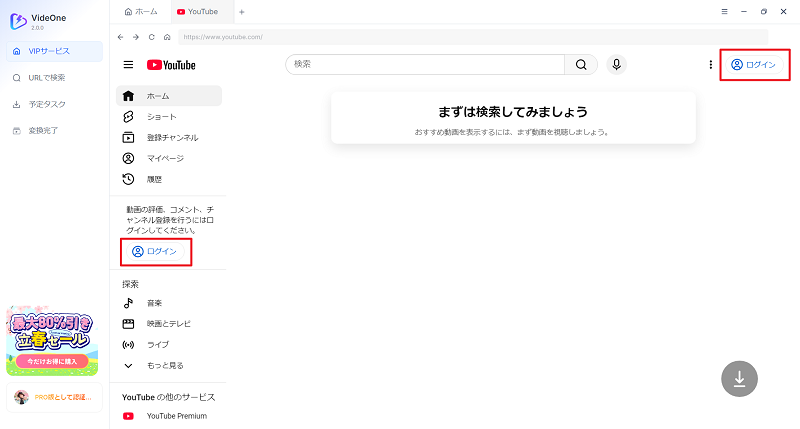Click the YouTube 検索 search box
This screenshot has height=429, width=800.
coord(425,64)
